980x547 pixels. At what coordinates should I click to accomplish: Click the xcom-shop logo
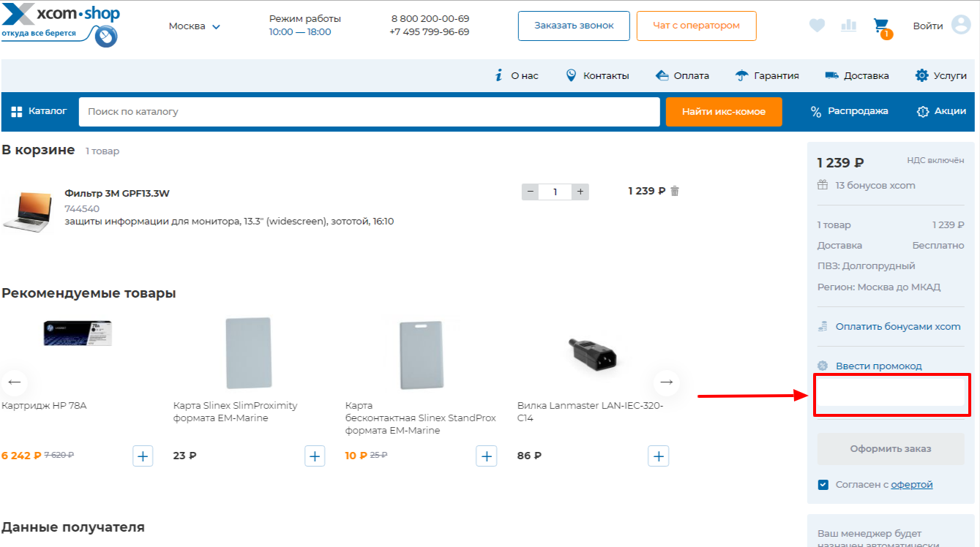61,25
